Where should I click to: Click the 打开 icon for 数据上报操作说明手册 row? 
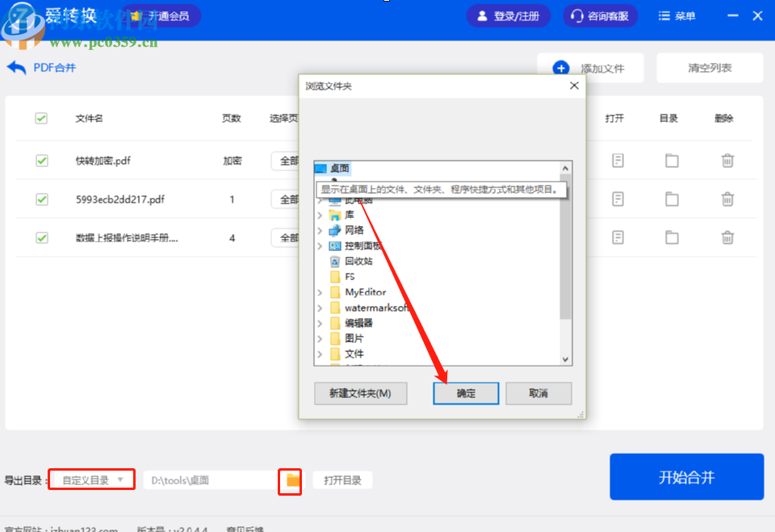[x=618, y=237]
